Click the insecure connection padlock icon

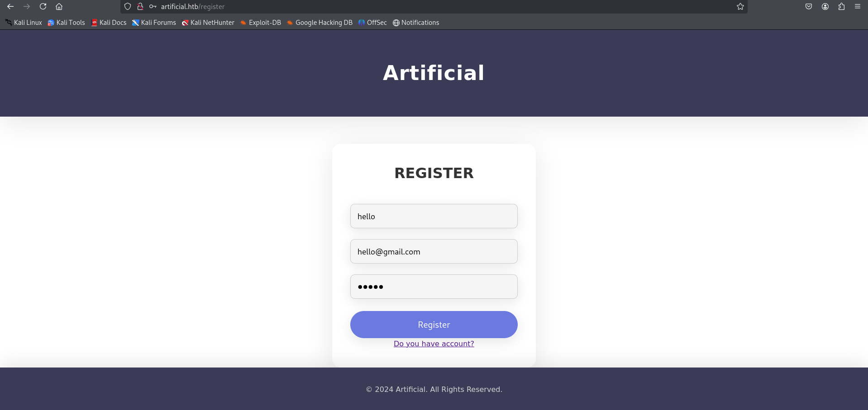140,7
